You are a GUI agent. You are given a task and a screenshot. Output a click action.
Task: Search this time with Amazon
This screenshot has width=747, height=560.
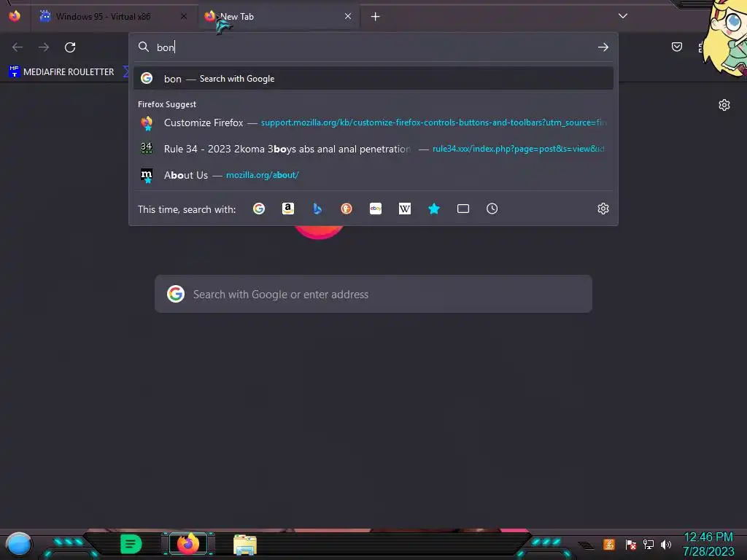click(x=287, y=209)
